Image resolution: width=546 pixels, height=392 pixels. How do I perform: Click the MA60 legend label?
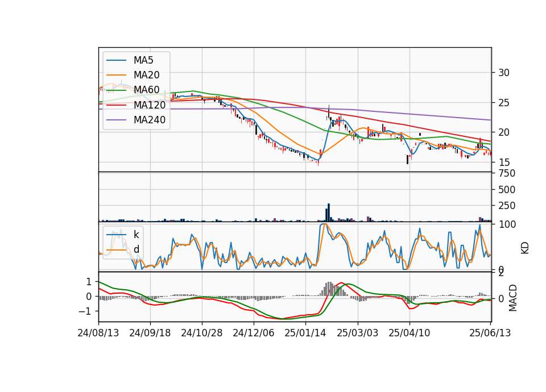tap(146, 90)
